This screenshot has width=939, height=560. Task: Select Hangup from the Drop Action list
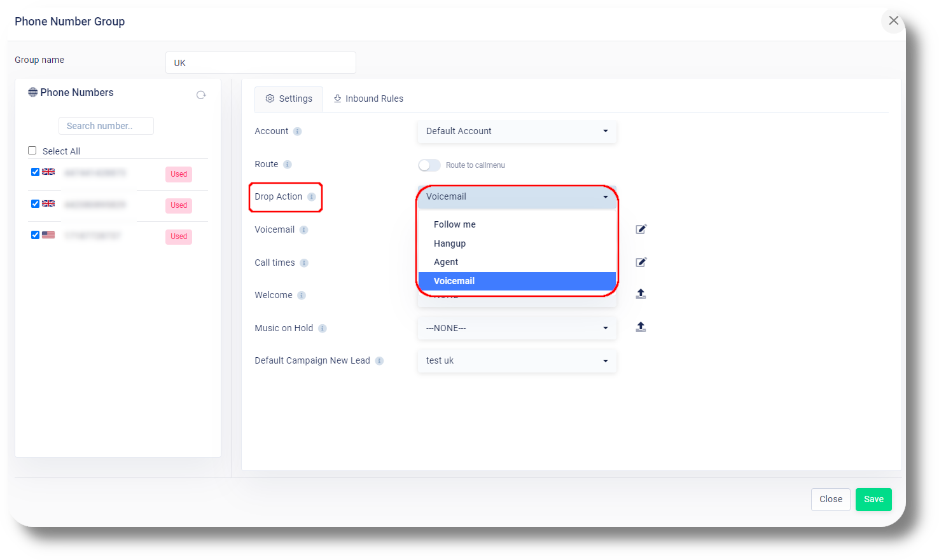450,243
